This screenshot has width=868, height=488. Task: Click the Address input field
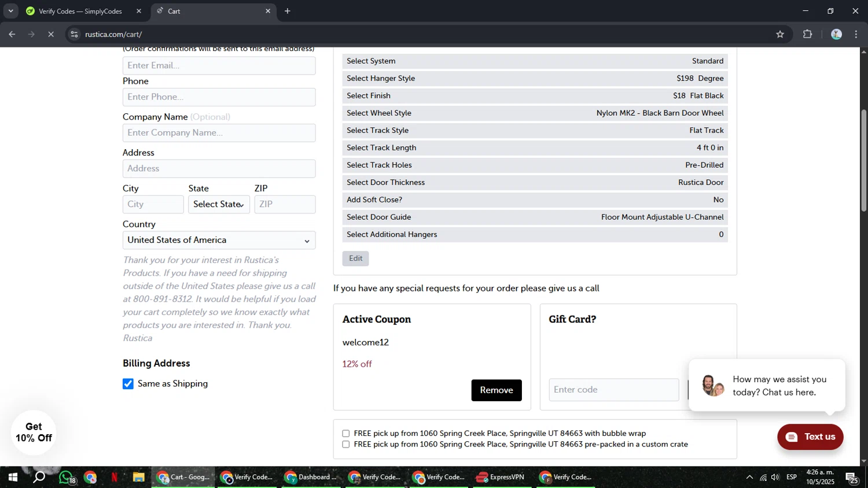(219, 168)
